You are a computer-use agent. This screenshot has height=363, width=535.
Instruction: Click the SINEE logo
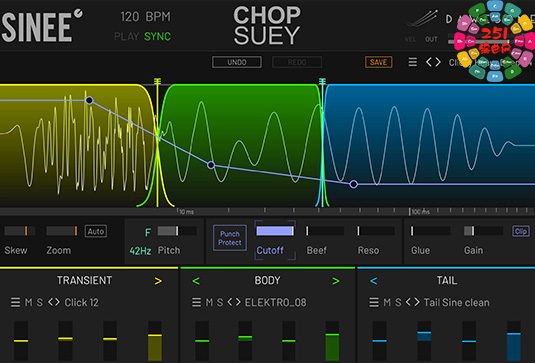[x=42, y=26]
